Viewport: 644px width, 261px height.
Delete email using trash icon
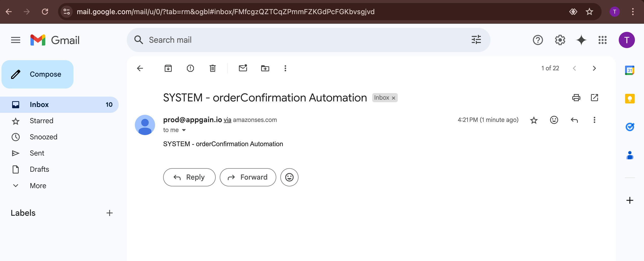tap(212, 68)
